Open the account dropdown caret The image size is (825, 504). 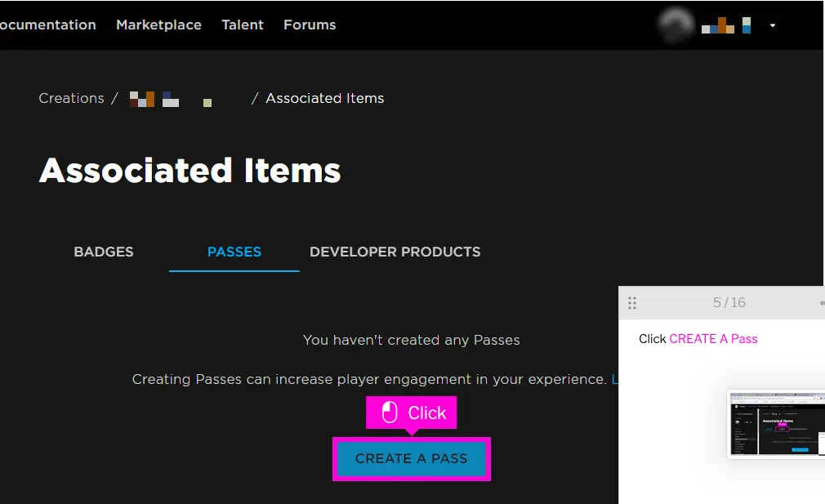(x=773, y=25)
